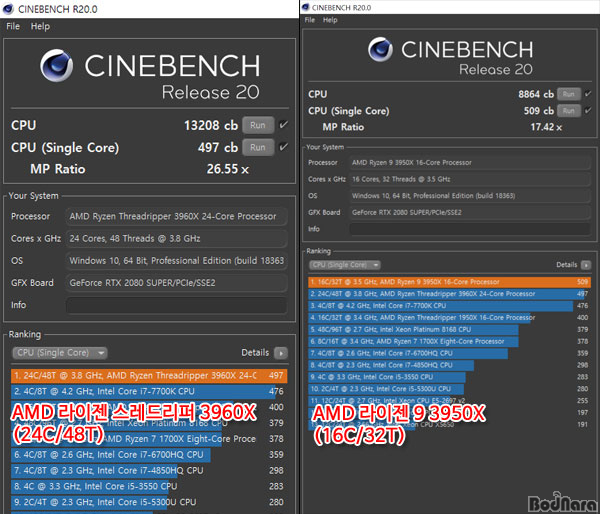This screenshot has height=514, width=600.
Task: Run CPU test in right window (8864 cb)
Action: pos(569,94)
